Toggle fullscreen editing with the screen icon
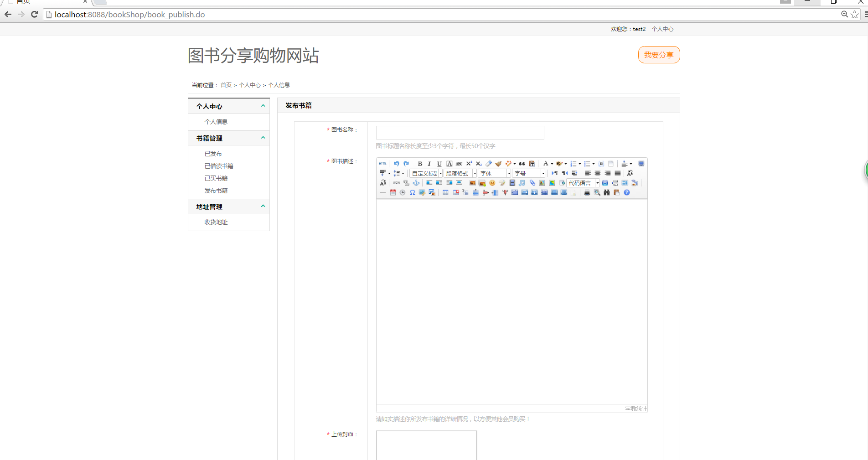 641,163
